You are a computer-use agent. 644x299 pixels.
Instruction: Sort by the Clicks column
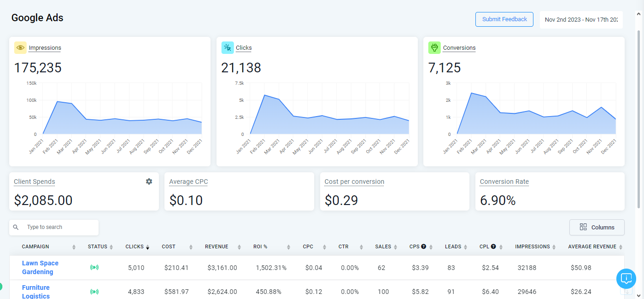coord(147,247)
